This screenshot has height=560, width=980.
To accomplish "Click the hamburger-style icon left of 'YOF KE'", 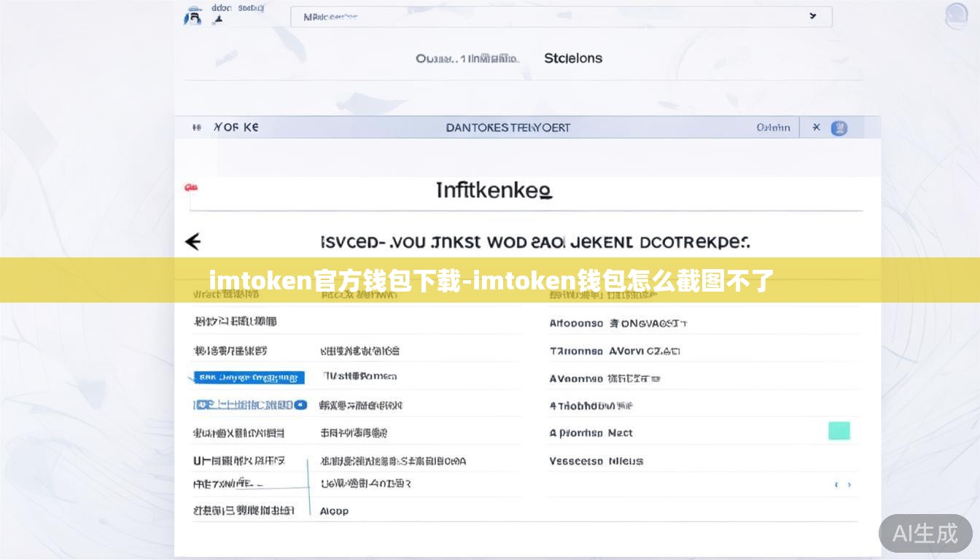I will coord(195,127).
